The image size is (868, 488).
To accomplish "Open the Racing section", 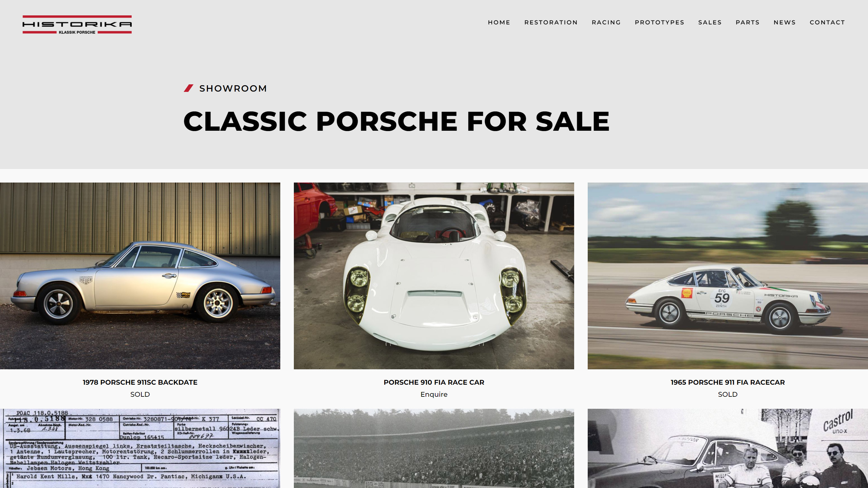I will (x=606, y=22).
